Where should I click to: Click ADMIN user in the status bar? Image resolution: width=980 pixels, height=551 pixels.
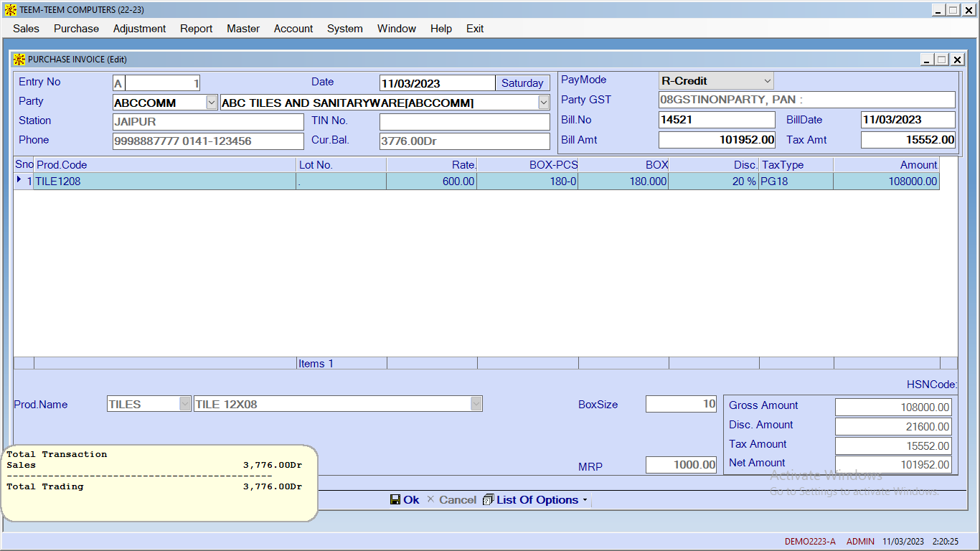pos(860,542)
